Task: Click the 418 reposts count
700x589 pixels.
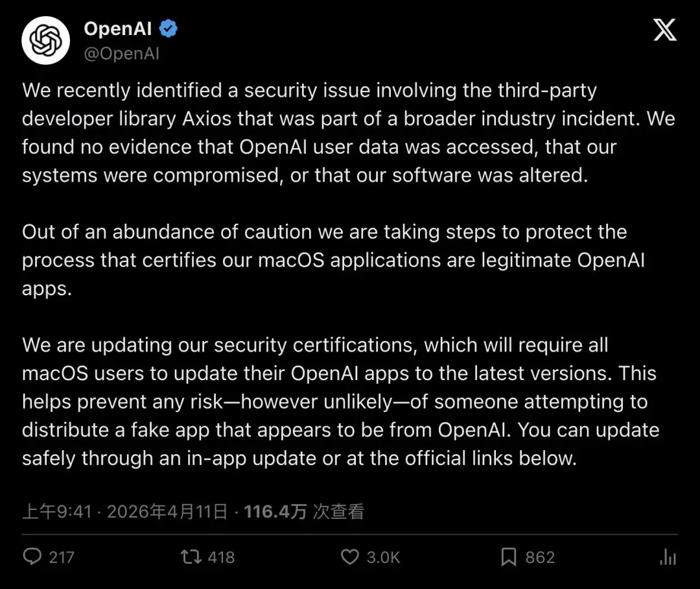Action: coord(221,557)
